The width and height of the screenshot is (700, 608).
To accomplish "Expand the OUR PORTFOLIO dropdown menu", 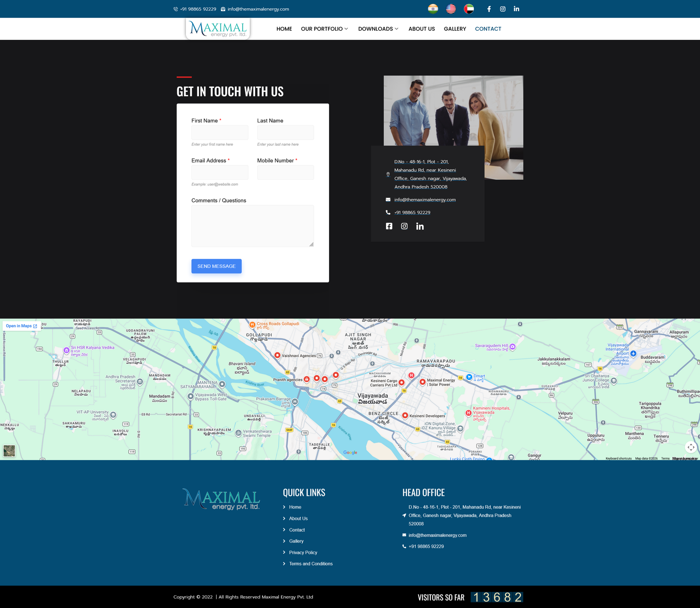I will point(325,29).
